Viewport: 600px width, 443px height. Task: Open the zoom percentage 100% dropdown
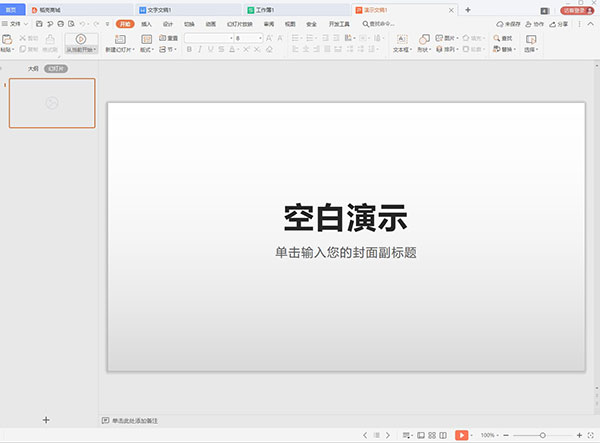(x=491, y=435)
